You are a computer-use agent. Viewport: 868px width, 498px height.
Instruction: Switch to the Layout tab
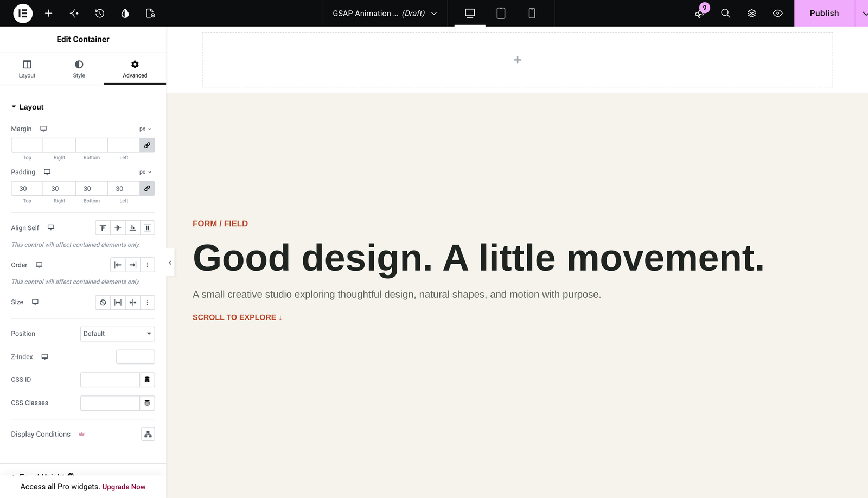coord(27,69)
